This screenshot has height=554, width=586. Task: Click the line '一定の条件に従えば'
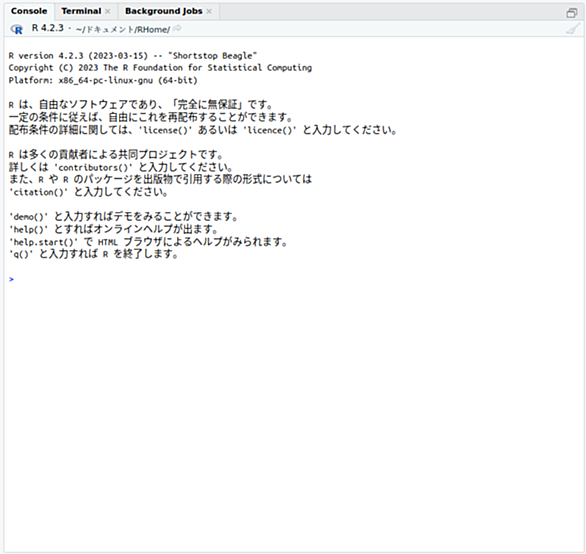tap(151, 117)
